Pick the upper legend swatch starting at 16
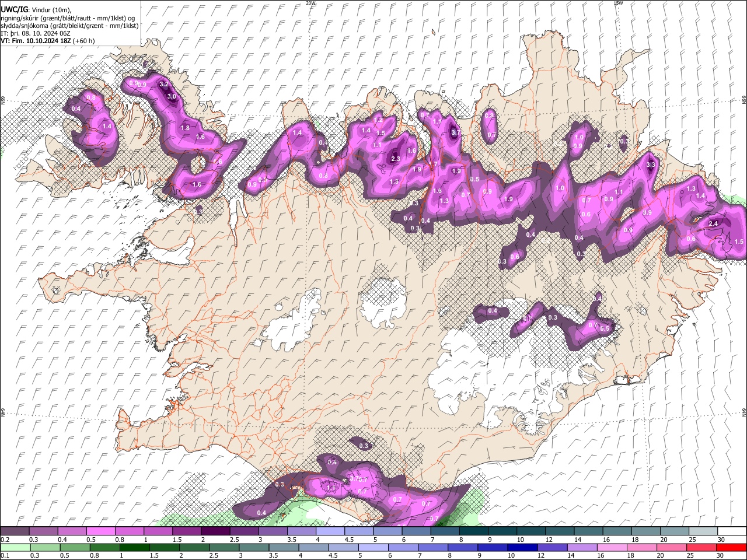747x560 pixels. point(618,531)
